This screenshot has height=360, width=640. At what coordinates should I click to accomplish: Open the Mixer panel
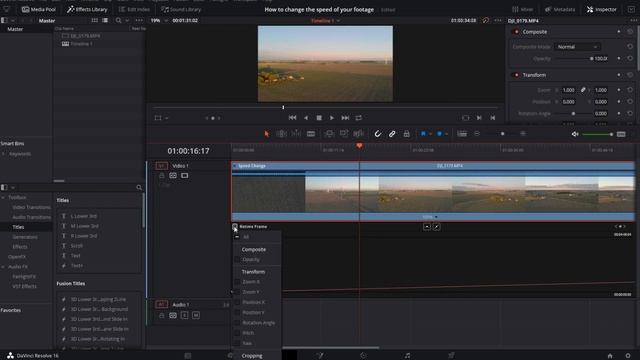pyautogui.click(x=522, y=9)
